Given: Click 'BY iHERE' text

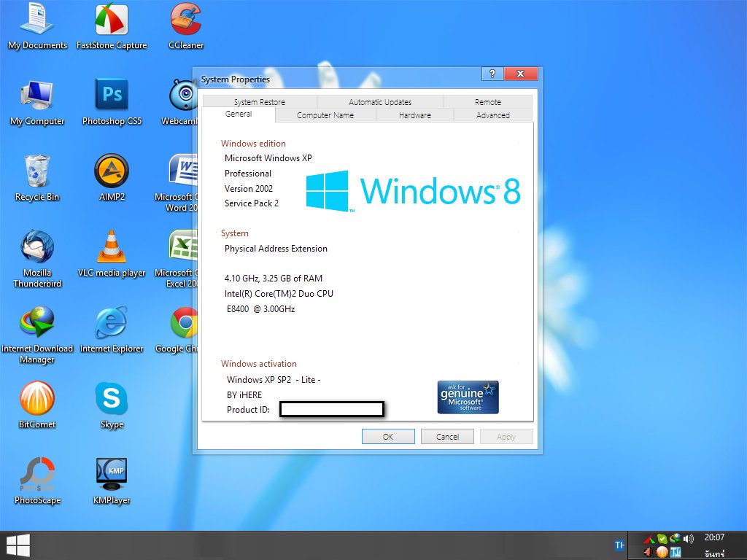Looking at the screenshot, I should (244, 394).
